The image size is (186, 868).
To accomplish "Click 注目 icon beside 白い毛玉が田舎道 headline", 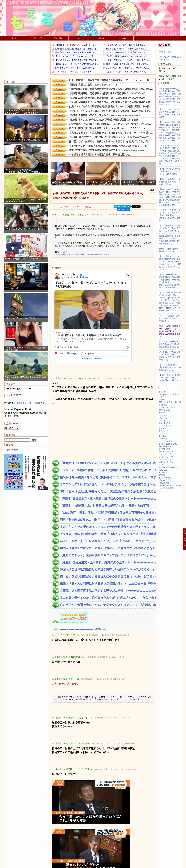I will pyautogui.click(x=56, y=605).
